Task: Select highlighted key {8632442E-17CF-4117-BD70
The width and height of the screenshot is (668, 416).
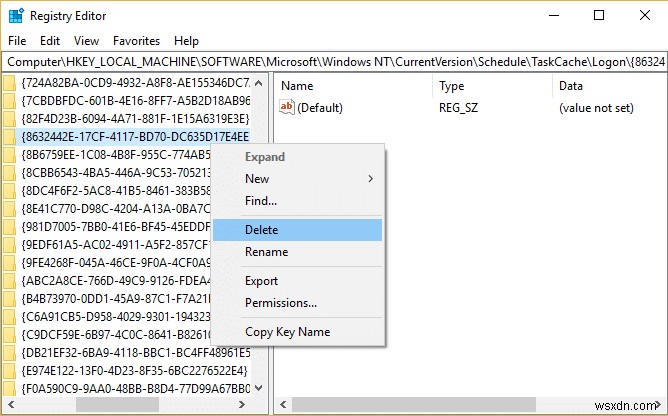Action: (135, 137)
